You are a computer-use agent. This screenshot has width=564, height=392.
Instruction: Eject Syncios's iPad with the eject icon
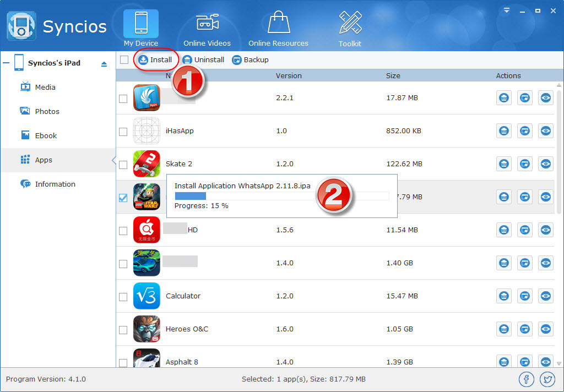click(104, 64)
